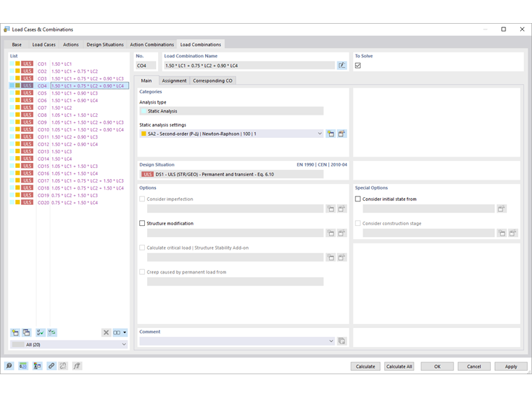Screen dimensions: 532x398
Task: Click the footer icon next to 0.00
Action: pyautogui.click(x=37, y=366)
